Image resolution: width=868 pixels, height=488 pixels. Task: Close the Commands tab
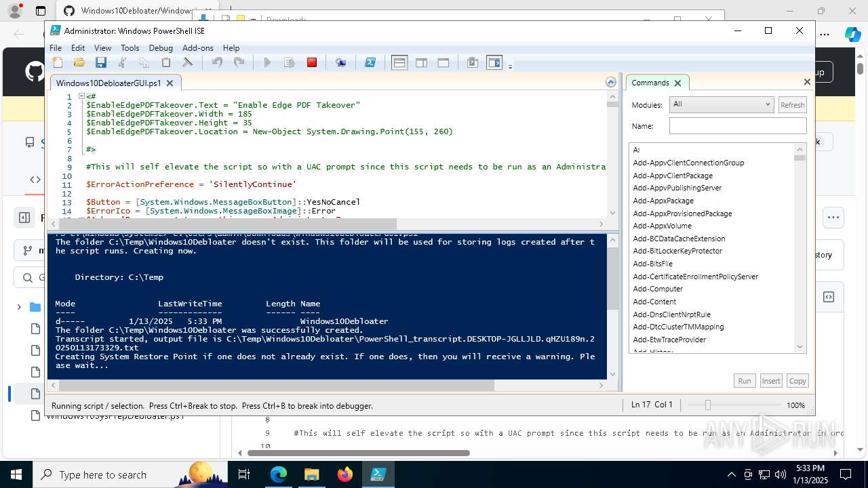coord(677,83)
